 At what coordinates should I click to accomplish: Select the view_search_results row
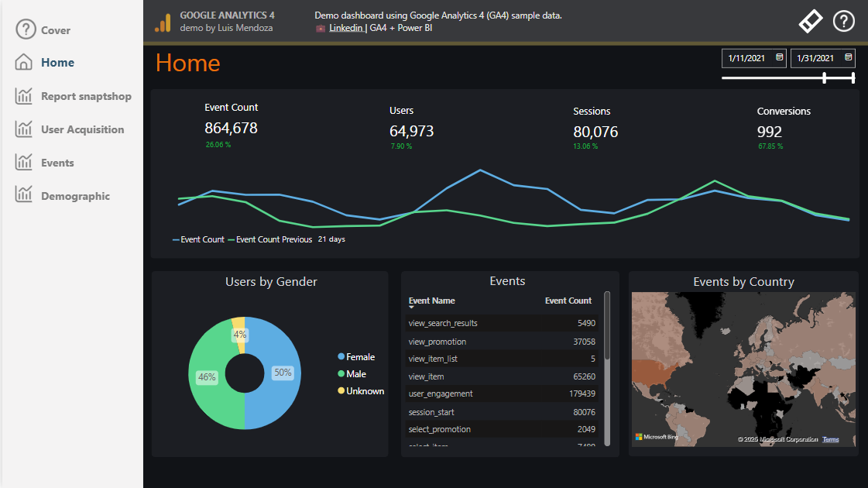point(502,324)
